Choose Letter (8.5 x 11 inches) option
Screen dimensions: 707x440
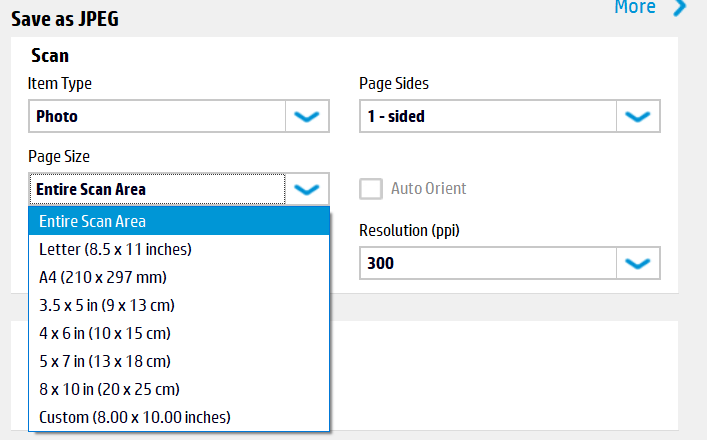click(x=179, y=249)
